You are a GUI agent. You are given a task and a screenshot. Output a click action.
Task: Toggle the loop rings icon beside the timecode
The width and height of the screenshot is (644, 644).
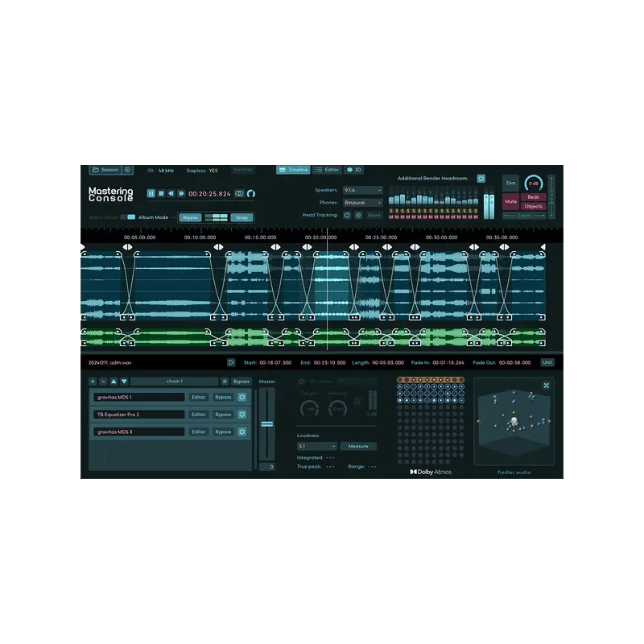pos(239,193)
